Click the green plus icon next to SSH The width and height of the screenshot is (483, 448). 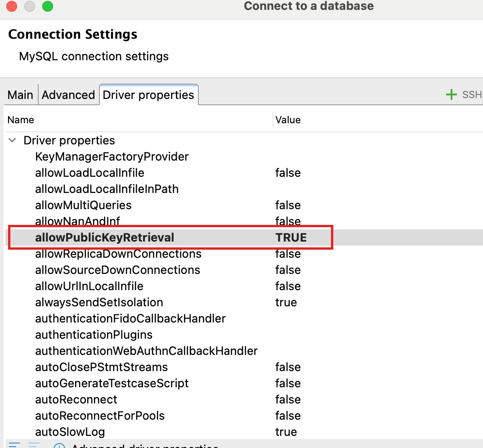coord(451,94)
